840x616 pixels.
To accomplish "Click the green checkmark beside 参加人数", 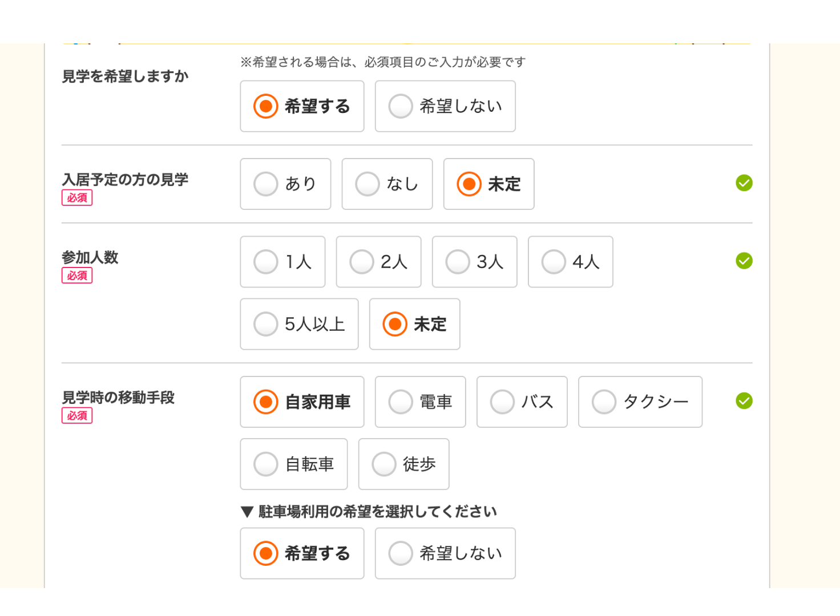I will [x=744, y=260].
